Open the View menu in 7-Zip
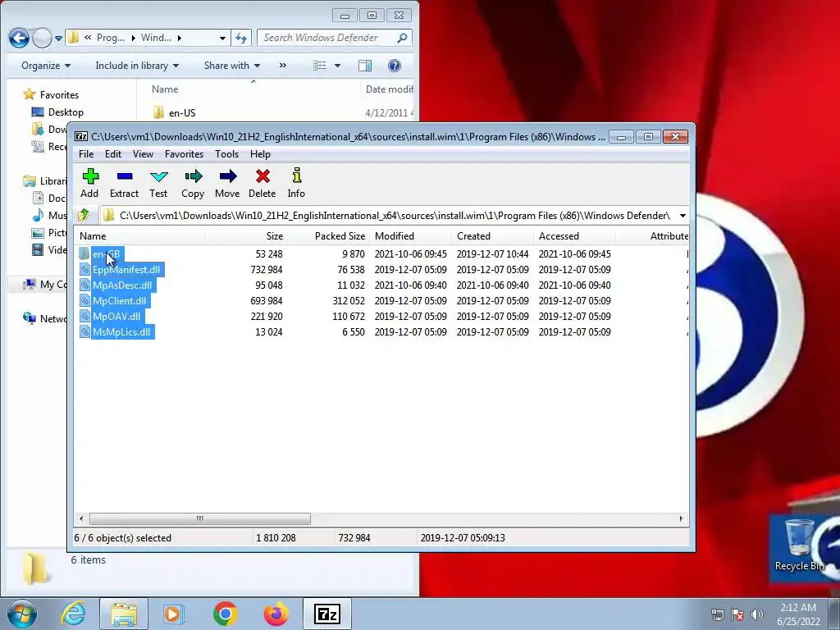This screenshot has width=840, height=630. [x=143, y=154]
